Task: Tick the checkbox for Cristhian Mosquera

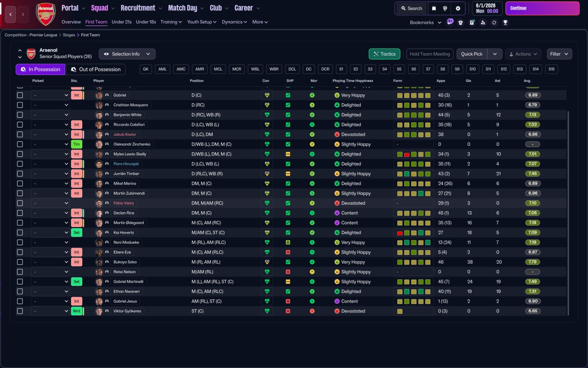Action: (20, 105)
